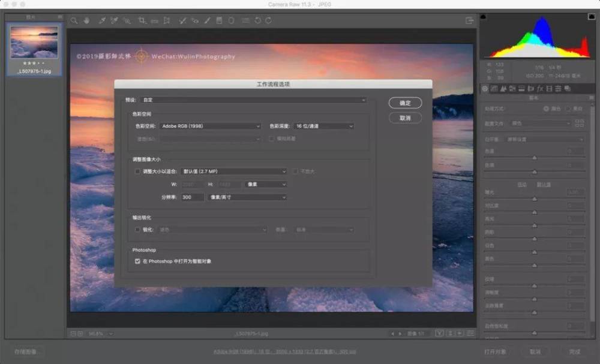Expand the 色彩深度 16 位/通道 dropdown

pyautogui.click(x=324, y=127)
